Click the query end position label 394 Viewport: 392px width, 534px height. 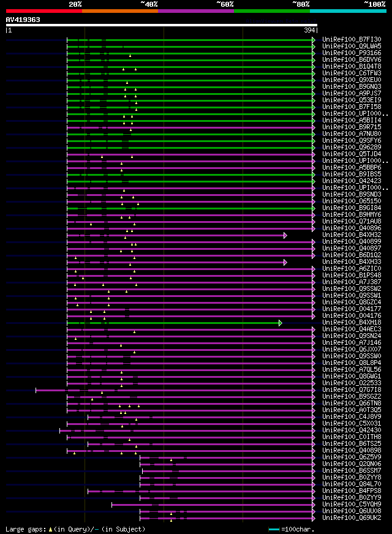pos(309,30)
